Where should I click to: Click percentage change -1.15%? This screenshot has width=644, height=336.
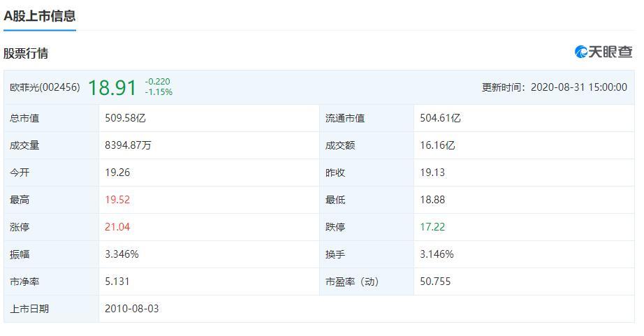coord(159,92)
